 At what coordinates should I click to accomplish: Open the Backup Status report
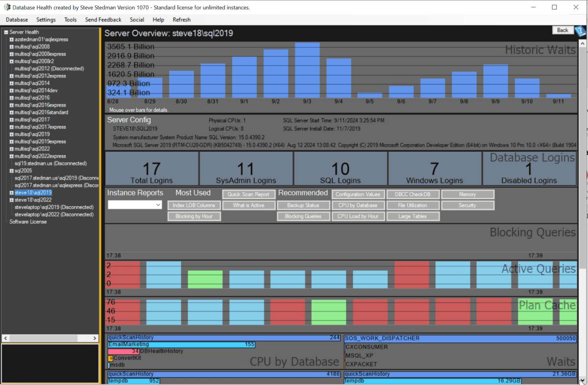(303, 205)
